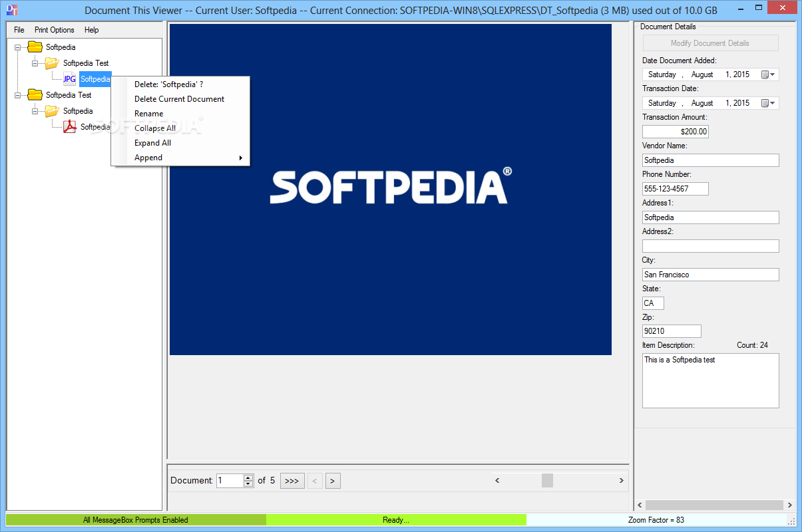Click right arrow of details panel scrollbar

pos(790,505)
